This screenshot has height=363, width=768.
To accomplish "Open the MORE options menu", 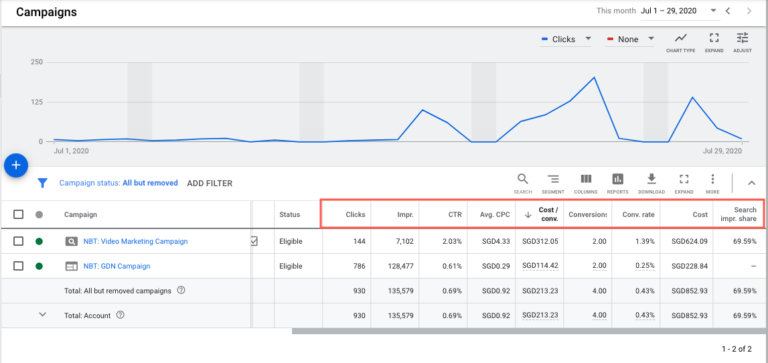I will (713, 184).
